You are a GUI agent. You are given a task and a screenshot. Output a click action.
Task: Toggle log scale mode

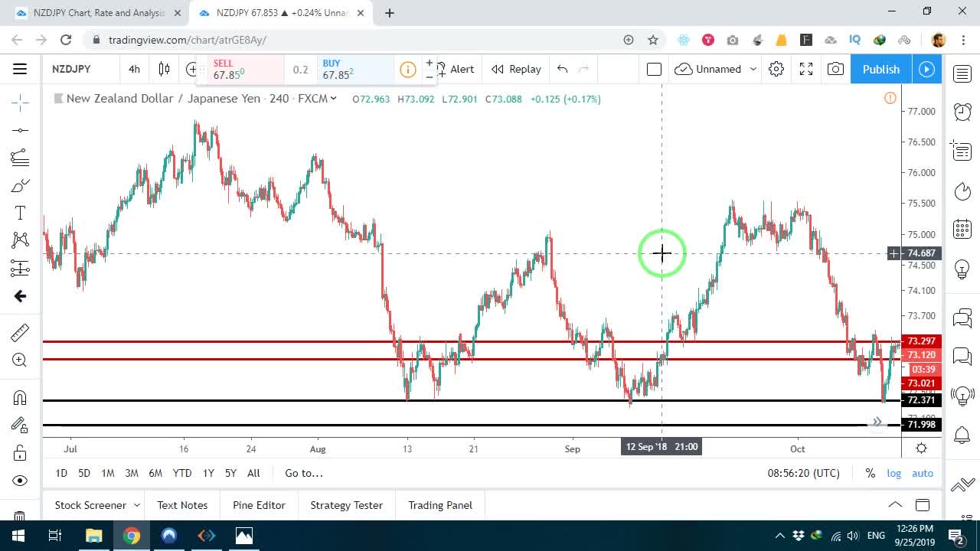894,473
